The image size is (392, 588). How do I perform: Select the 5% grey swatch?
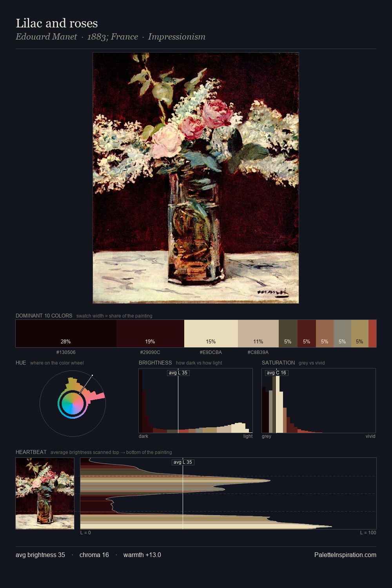[x=342, y=334]
